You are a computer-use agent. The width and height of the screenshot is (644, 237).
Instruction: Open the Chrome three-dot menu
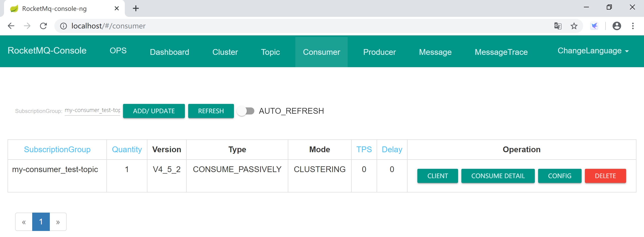pos(633,26)
